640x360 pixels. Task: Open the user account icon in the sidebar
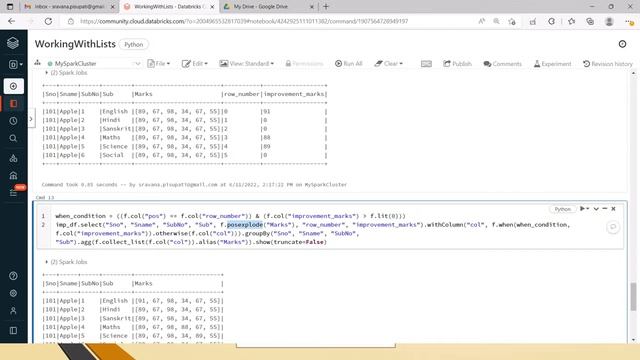(13, 311)
